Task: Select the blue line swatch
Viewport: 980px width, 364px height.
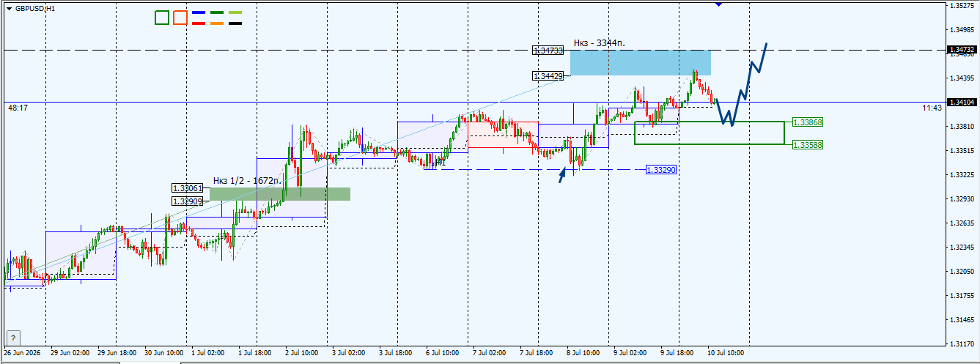Action: click(198, 13)
